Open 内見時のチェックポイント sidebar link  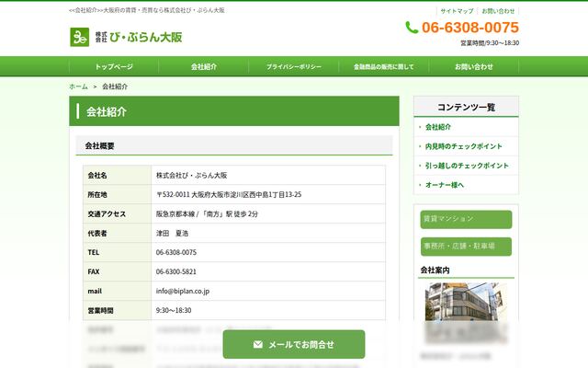pyautogui.click(x=463, y=146)
